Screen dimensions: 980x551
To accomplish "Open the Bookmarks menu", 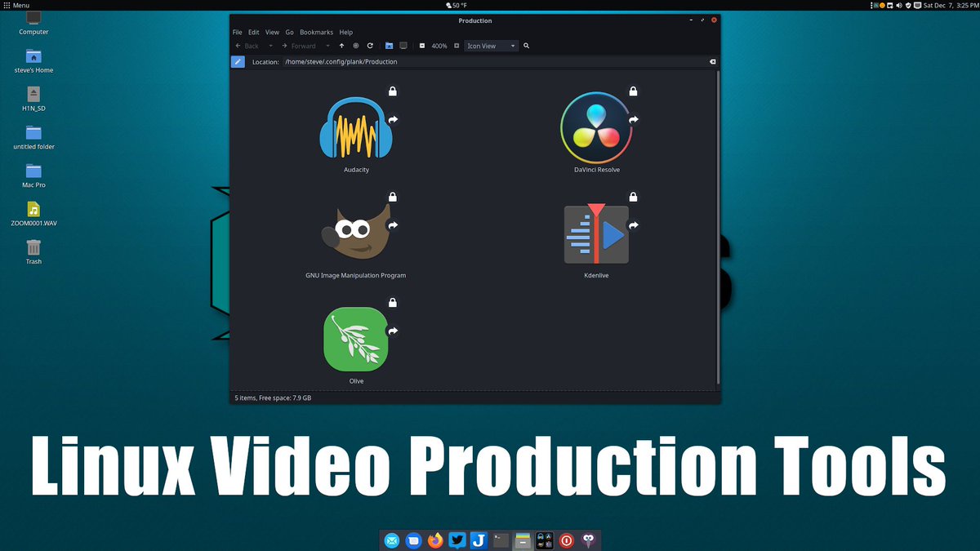I will pyautogui.click(x=316, y=32).
